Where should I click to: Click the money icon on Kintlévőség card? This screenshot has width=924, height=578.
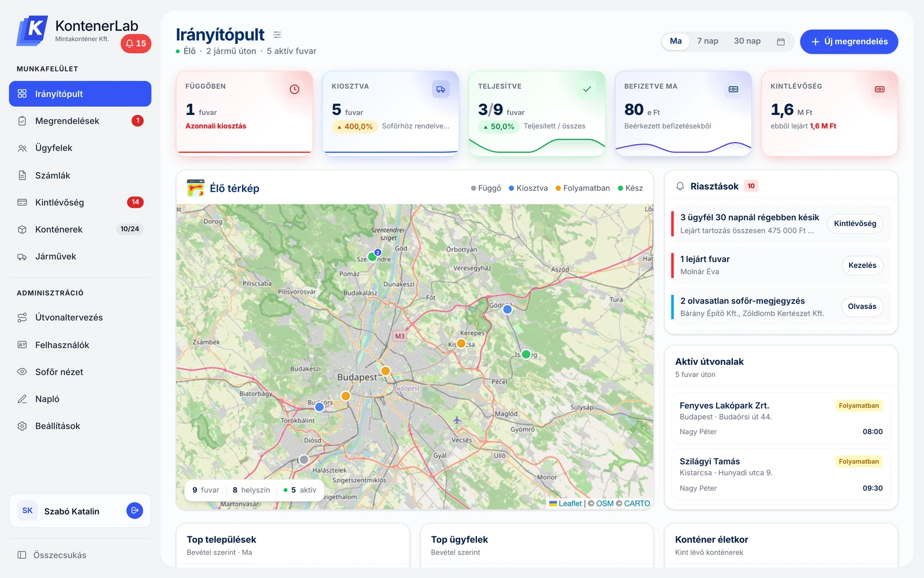coord(880,89)
